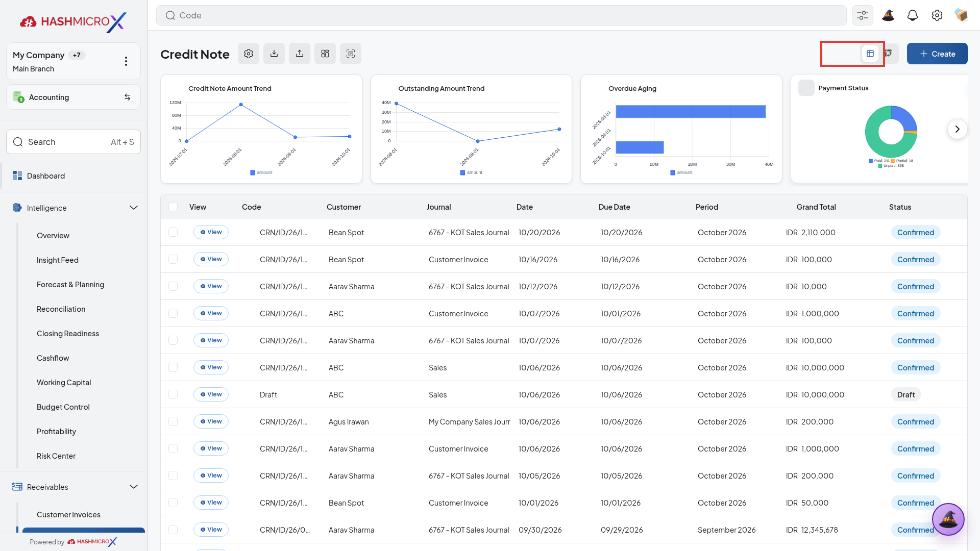
Task: Click the Payment Status donut chart
Action: pos(891,132)
